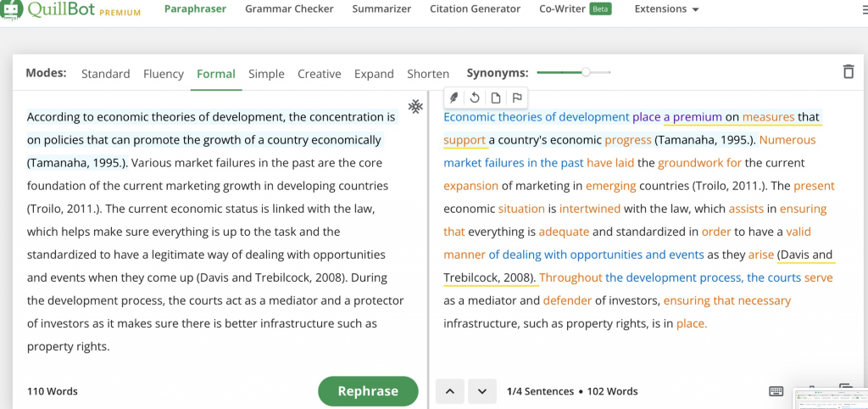Click the feather rephrase sentence icon

(x=454, y=98)
